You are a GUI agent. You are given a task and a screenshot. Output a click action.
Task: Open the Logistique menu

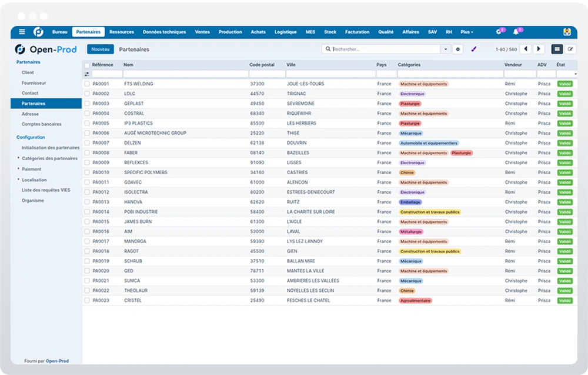click(x=285, y=32)
